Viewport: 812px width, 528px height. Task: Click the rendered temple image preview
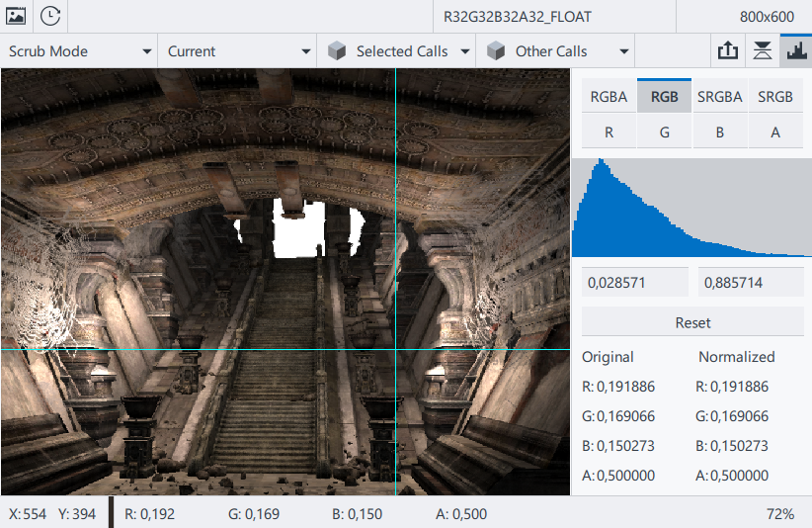tap(285, 282)
